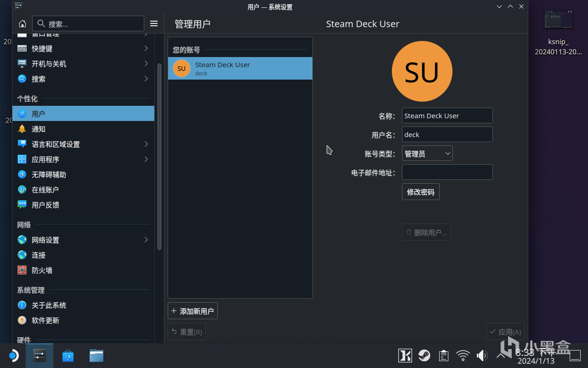The height and width of the screenshot is (368, 588).
Task: Open the ksnip screenshot file on desktop
Action: (x=558, y=33)
